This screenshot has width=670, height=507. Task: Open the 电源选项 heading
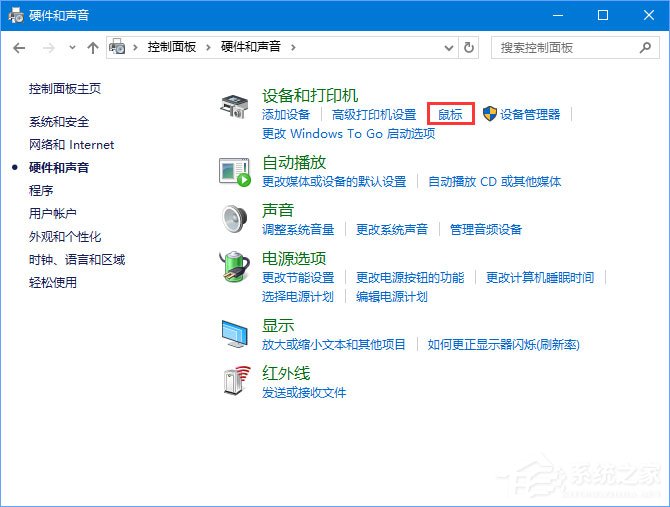[x=294, y=258]
